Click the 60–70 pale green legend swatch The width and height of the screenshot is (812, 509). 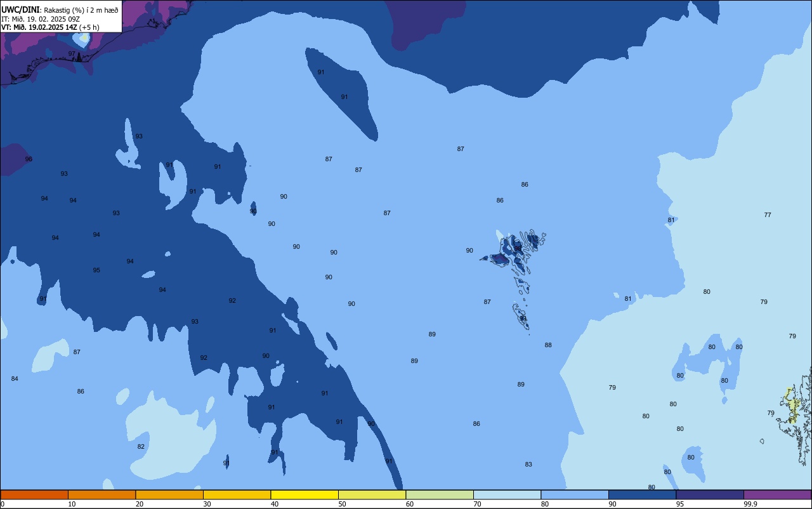(440, 494)
